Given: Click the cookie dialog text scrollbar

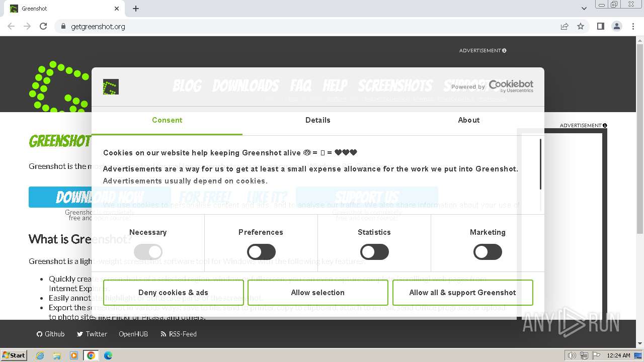Looking at the screenshot, I should 540,164.
